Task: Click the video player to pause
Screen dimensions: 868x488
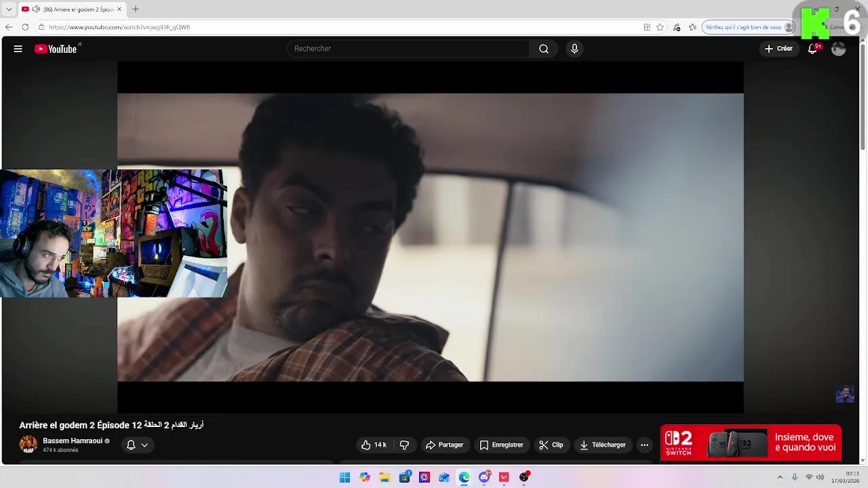Action: point(430,237)
